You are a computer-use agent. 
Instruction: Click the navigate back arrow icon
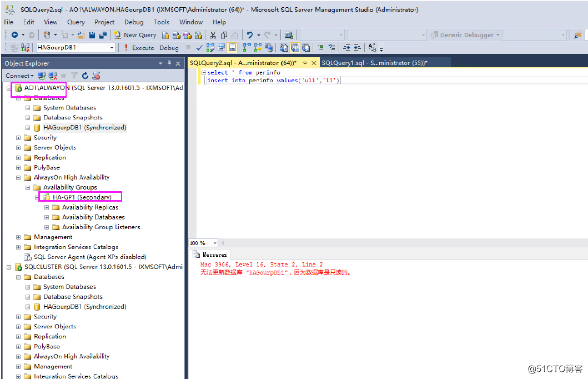14,35
